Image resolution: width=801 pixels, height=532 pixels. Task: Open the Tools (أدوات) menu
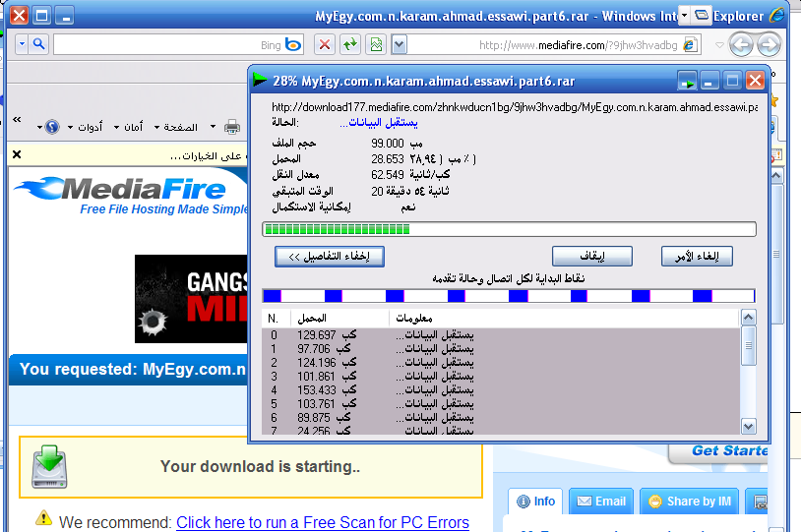(x=91, y=127)
